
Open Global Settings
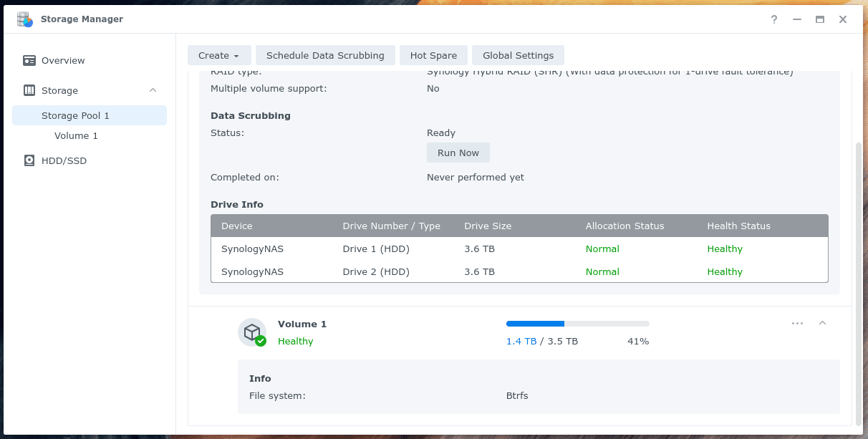pos(518,55)
